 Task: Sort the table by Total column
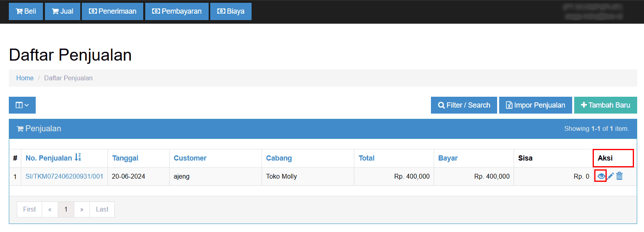[x=366, y=158]
